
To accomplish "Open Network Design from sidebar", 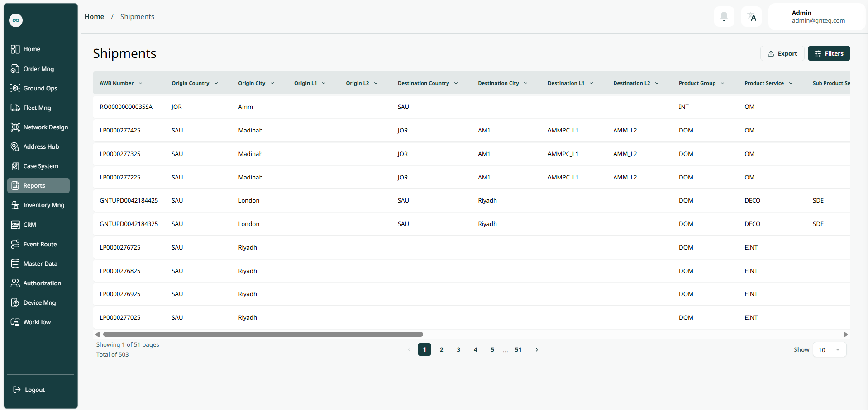I will 45,127.
